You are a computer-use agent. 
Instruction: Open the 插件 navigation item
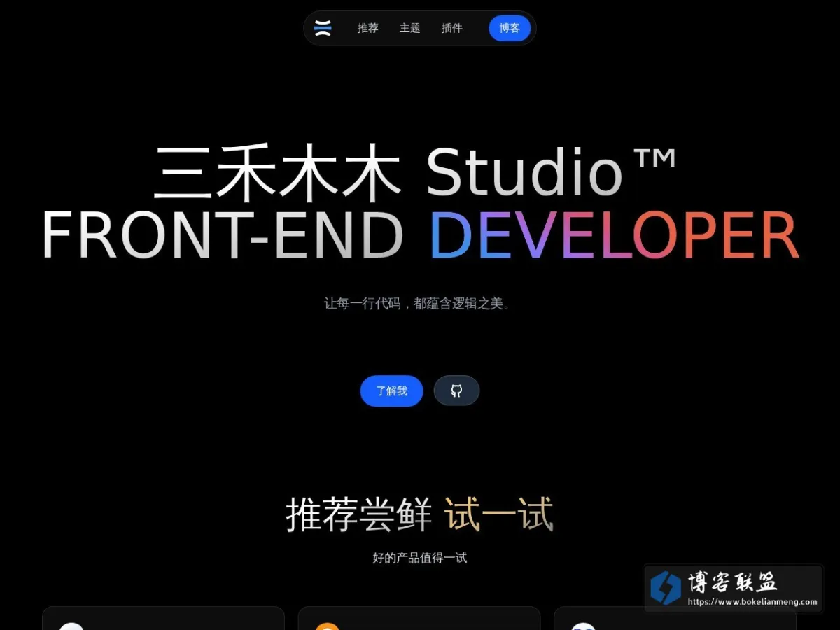click(x=452, y=28)
